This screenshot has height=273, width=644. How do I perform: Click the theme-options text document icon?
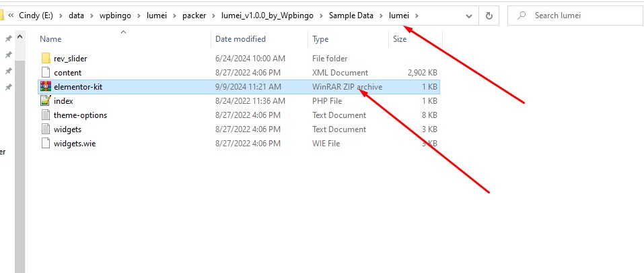tap(46, 115)
